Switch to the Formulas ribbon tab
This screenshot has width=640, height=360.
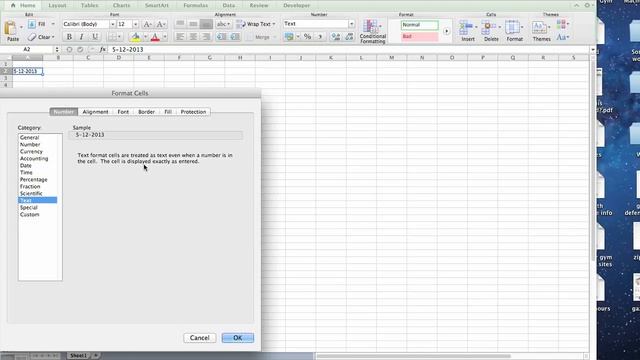(x=195, y=5)
